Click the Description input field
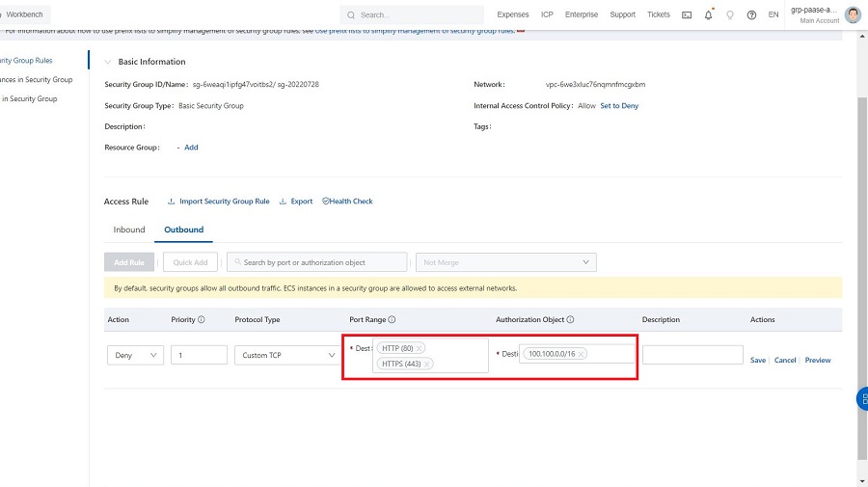The width and height of the screenshot is (868, 487). click(x=692, y=355)
